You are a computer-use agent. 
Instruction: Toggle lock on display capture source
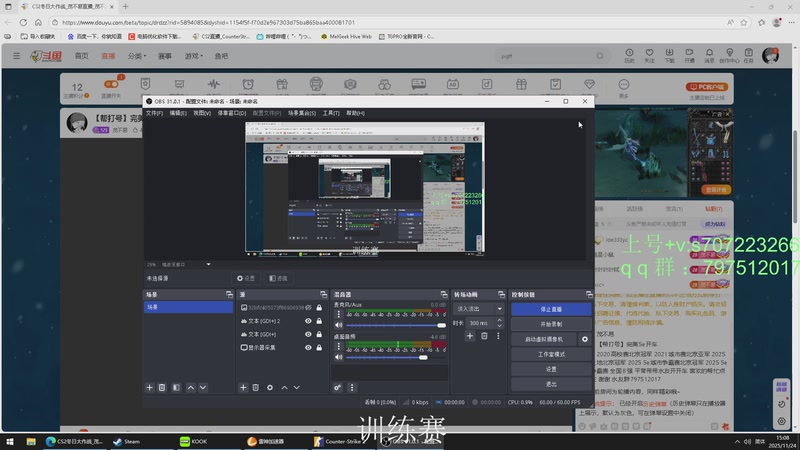pos(319,347)
